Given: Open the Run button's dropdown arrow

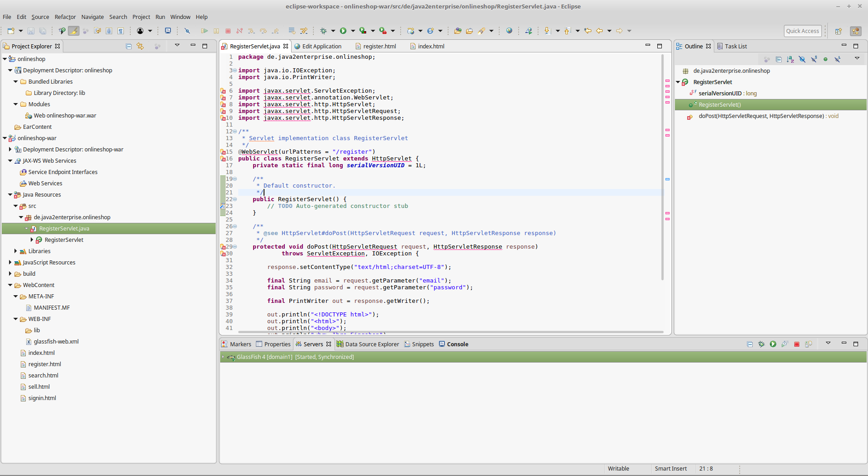Looking at the screenshot, I should pyautogui.click(x=353, y=31).
